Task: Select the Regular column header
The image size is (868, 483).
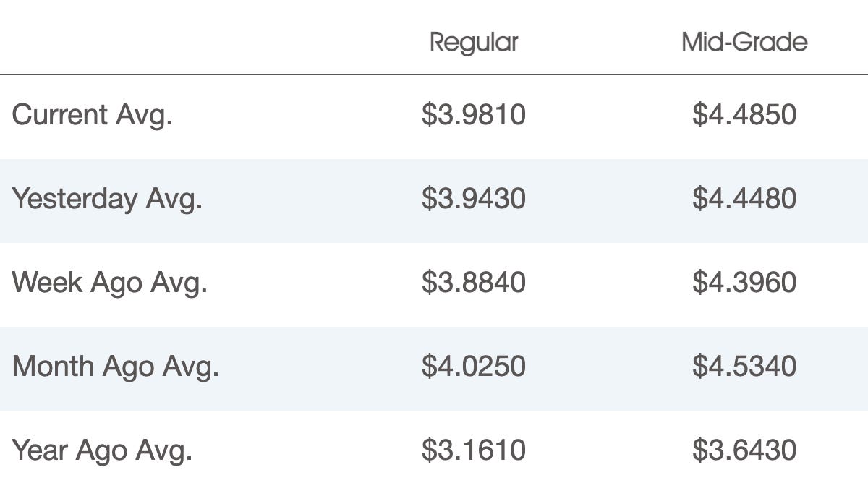Action: [474, 42]
